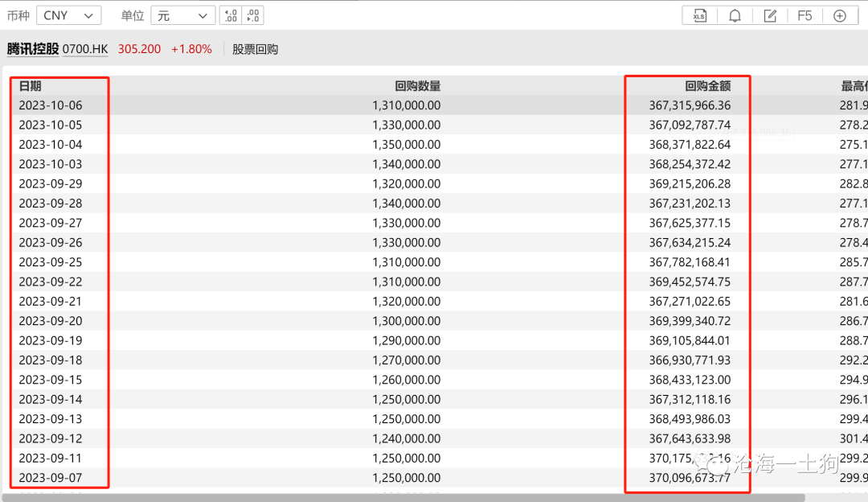Select date cell 2023-09-12

coord(51,438)
